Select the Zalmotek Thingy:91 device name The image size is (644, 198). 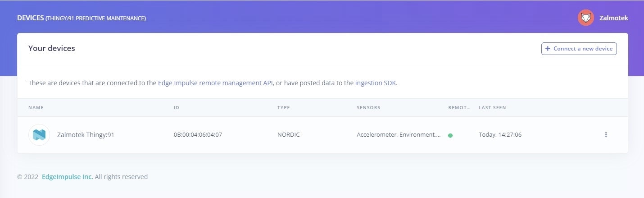(x=86, y=134)
